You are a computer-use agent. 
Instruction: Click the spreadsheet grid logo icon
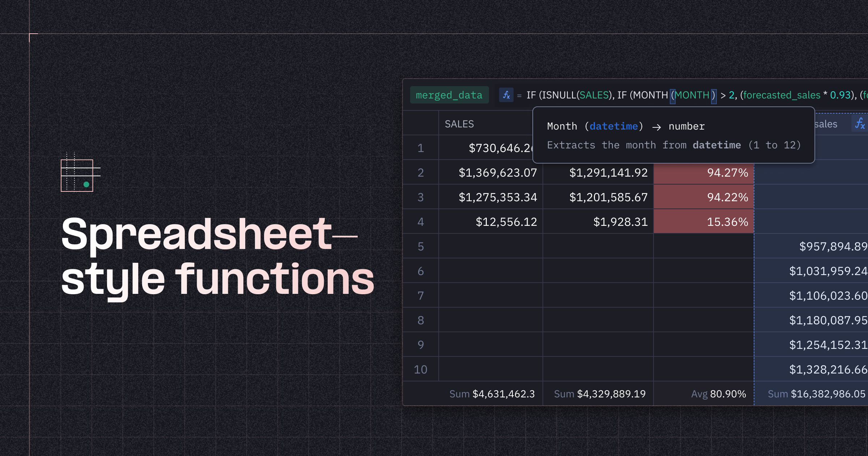tap(77, 175)
